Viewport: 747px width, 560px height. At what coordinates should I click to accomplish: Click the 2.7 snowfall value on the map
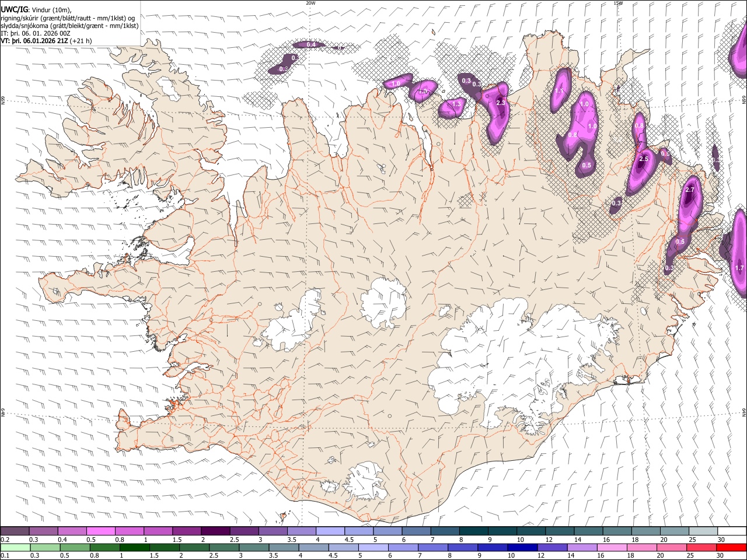[689, 190]
